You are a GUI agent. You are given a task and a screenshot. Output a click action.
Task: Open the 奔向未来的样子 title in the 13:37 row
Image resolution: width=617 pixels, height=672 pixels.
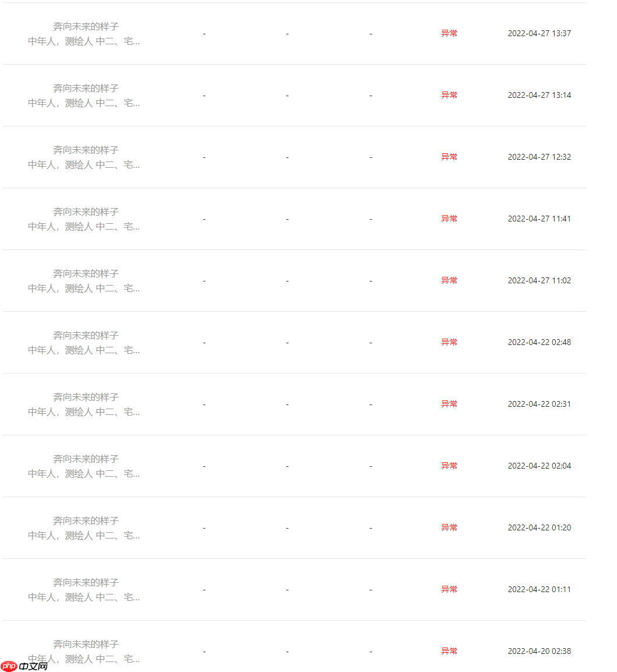86,26
